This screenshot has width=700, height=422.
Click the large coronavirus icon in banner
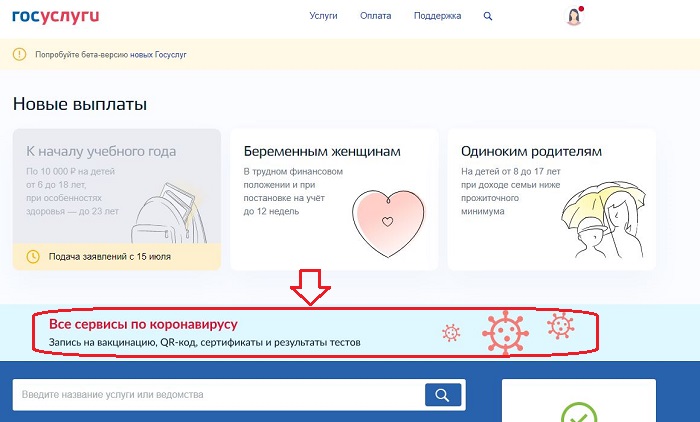(x=505, y=331)
